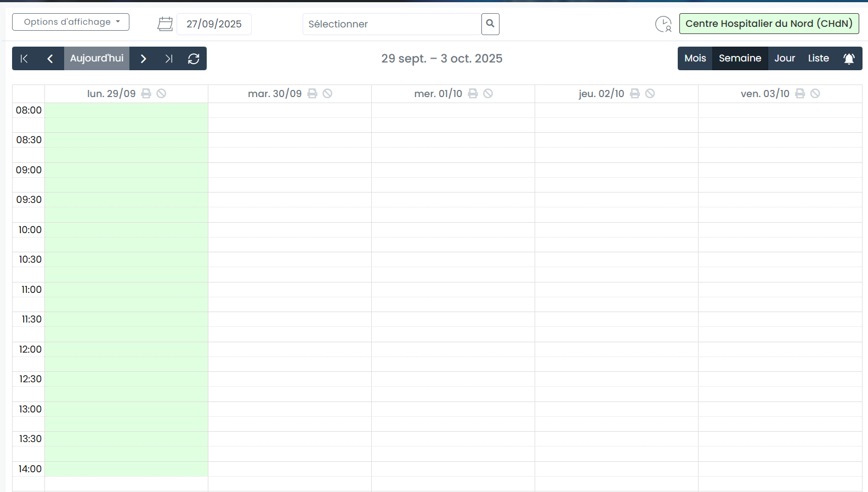Block the day mar. 30/09
The width and height of the screenshot is (868, 492).
[327, 94]
